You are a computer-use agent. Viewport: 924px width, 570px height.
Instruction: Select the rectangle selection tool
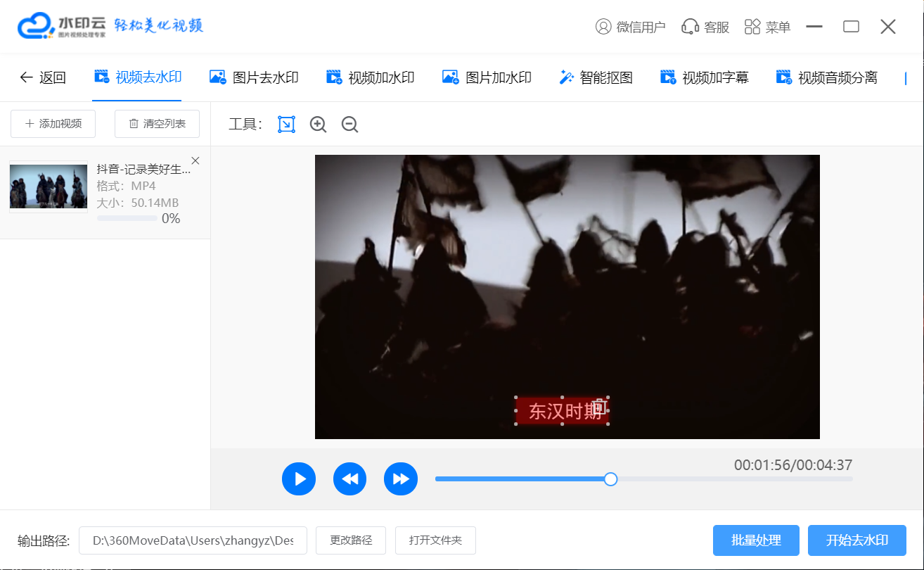click(x=286, y=125)
